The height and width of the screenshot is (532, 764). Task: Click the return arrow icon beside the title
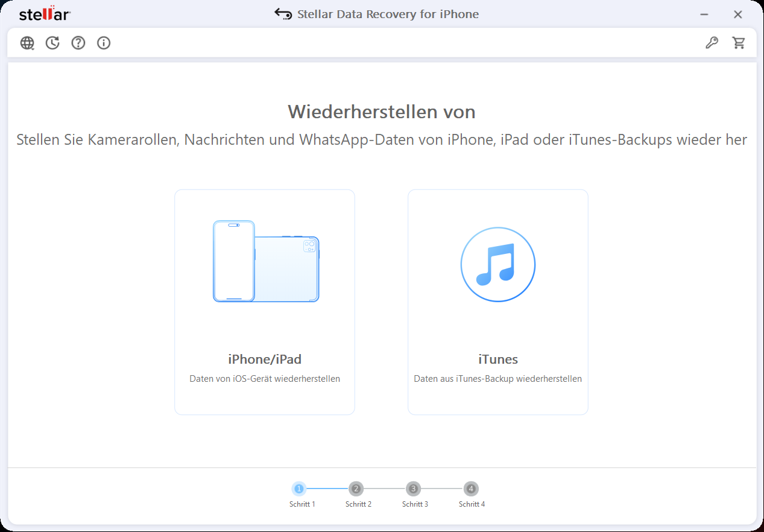click(283, 14)
